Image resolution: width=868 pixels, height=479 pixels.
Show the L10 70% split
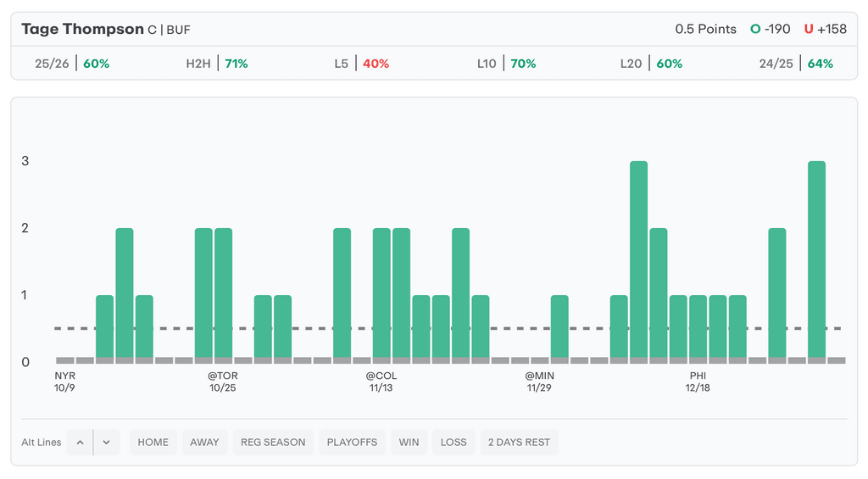507,64
